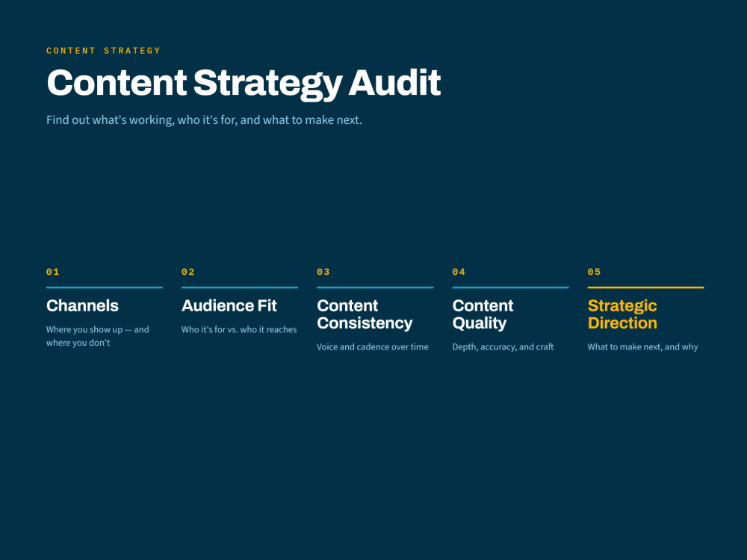This screenshot has width=747, height=560.
Task: Click the 'Channels' heading
Action: tap(82, 305)
